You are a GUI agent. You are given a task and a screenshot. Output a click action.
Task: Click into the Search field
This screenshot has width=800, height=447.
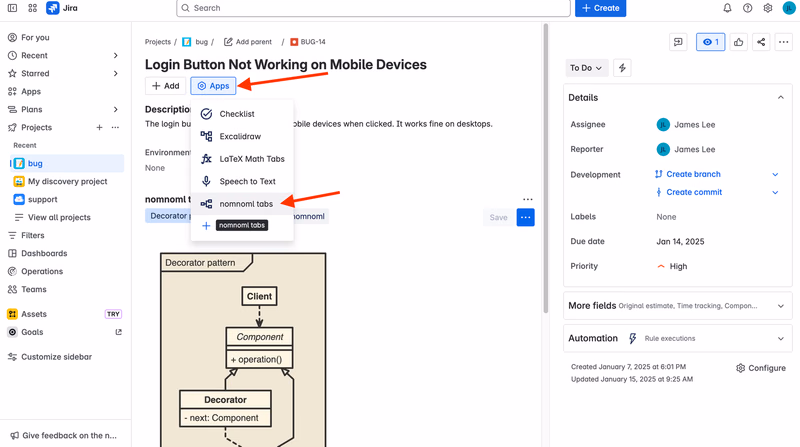click(373, 8)
